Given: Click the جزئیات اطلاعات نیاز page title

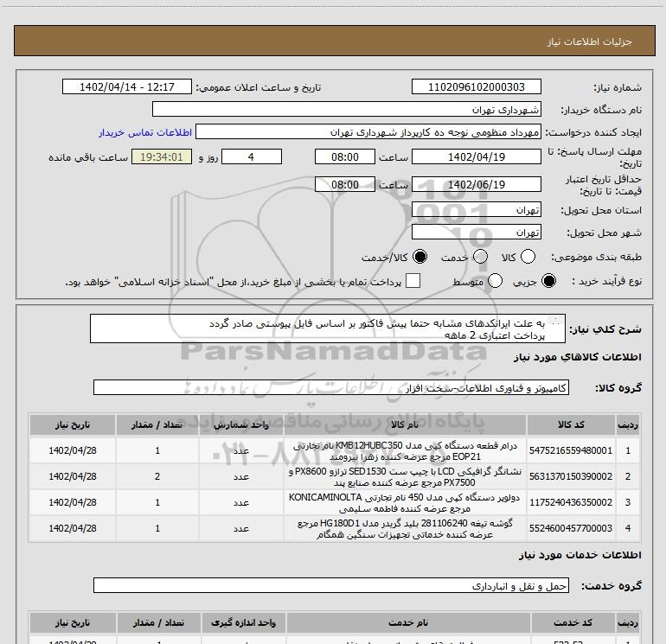Looking at the screenshot, I should [x=590, y=41].
